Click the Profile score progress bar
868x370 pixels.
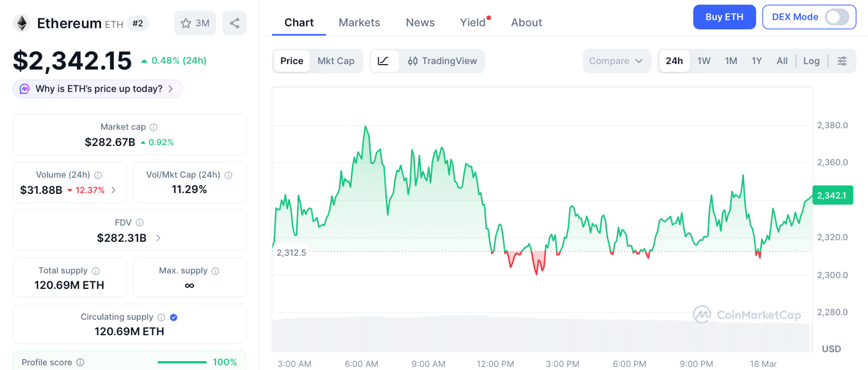[x=182, y=362]
